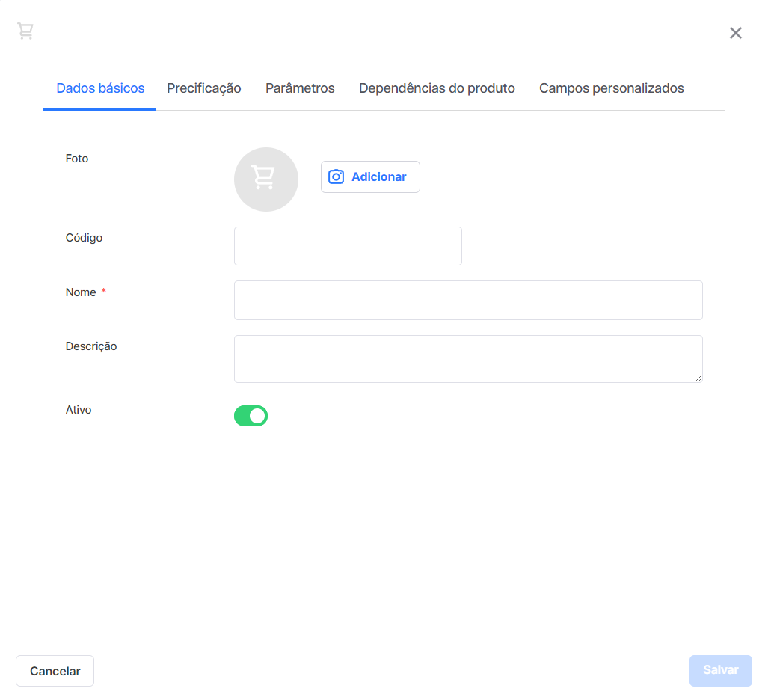Screen dimensions: 771x700
Task: Click the red required asterisk beside Nome
Action: pos(104,291)
